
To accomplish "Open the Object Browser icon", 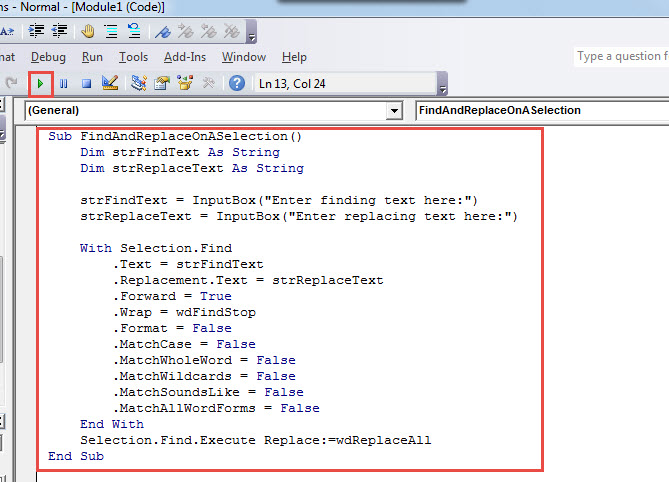I will (x=184, y=83).
